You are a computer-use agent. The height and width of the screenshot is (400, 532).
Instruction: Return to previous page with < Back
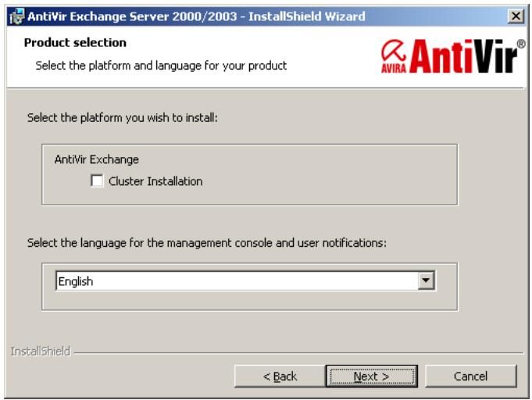click(x=280, y=376)
